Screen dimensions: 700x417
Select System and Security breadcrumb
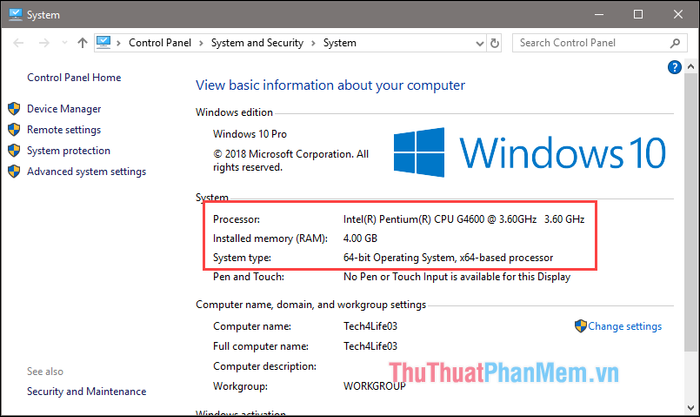(x=257, y=43)
